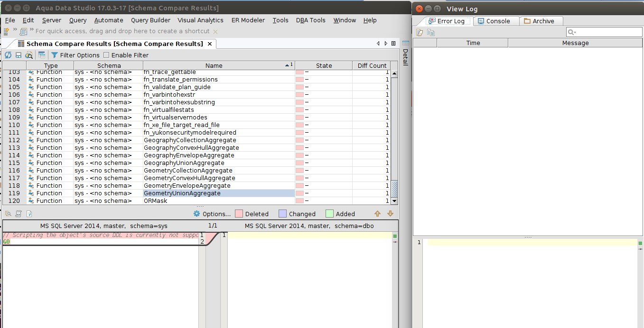Open the DBA Tools menu
The width and height of the screenshot is (644, 328).
311,20
